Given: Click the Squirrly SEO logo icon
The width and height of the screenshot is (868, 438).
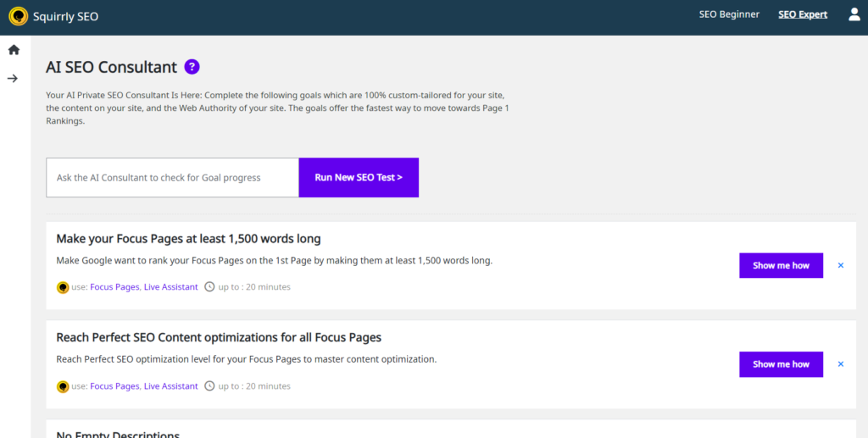Looking at the screenshot, I should (x=19, y=16).
